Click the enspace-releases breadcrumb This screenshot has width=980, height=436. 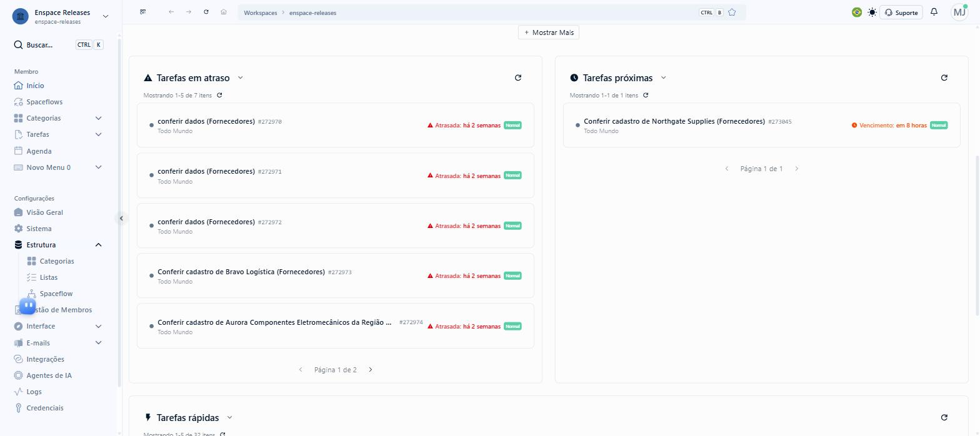(312, 12)
